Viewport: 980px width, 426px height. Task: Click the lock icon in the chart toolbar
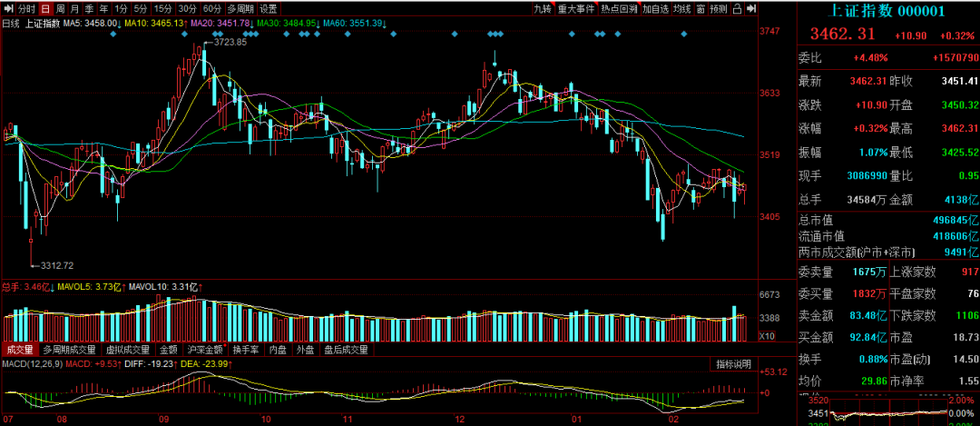(x=737, y=9)
